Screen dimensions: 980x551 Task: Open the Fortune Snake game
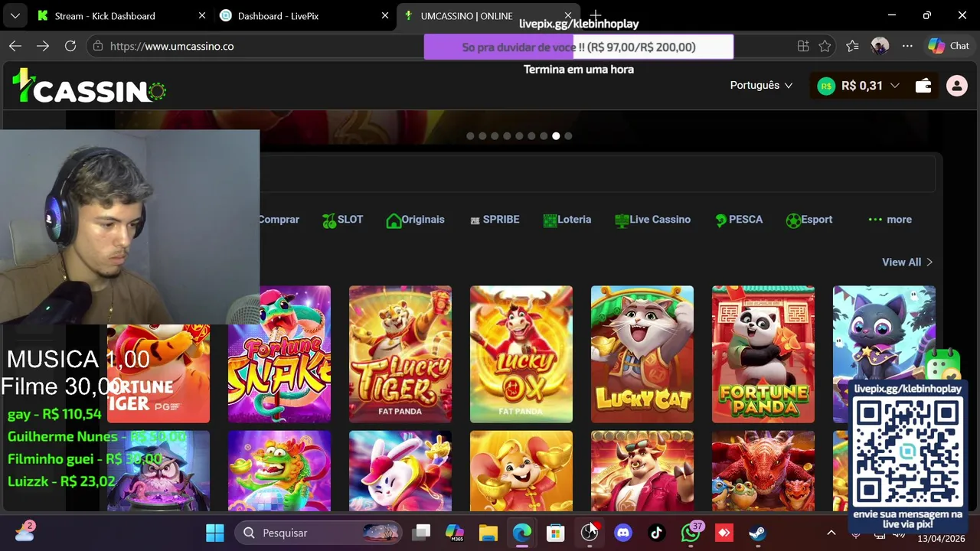tap(279, 354)
